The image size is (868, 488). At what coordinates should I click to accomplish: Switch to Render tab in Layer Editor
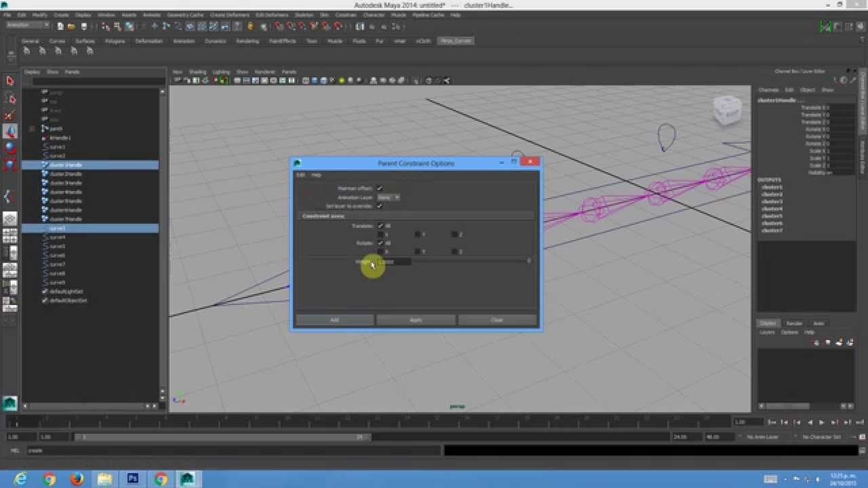793,323
